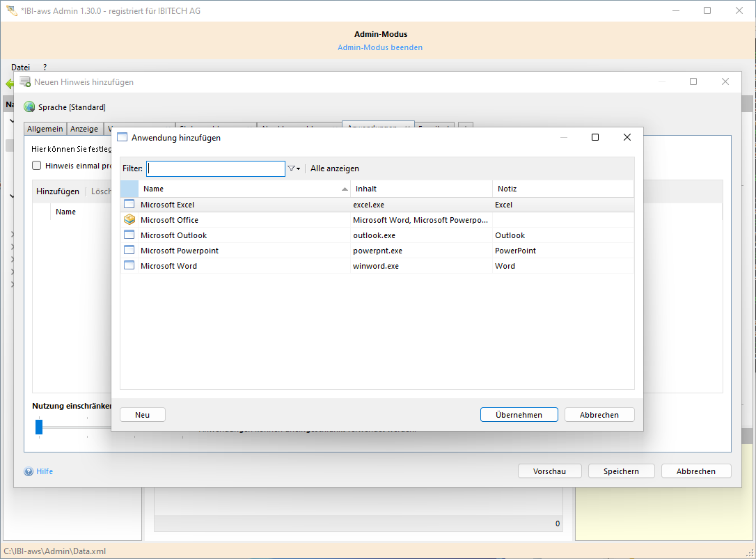Click the Anwendung hinzufügen title bar icon
The image size is (756, 559).
(123, 138)
